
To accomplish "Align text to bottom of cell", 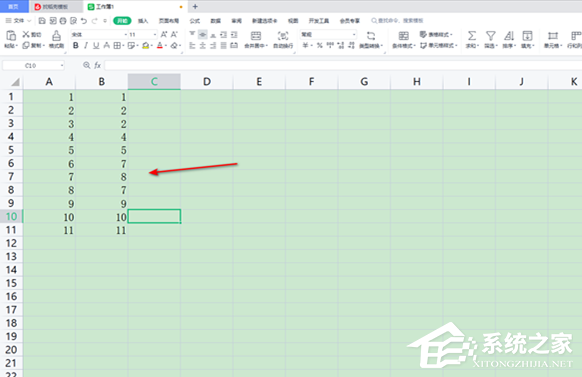I will click(213, 35).
